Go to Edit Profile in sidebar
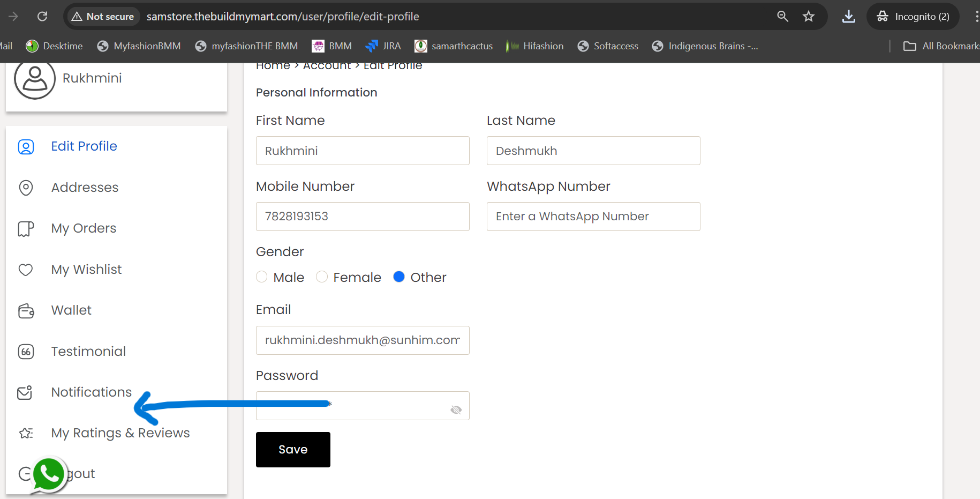The height and width of the screenshot is (499, 980). point(84,146)
